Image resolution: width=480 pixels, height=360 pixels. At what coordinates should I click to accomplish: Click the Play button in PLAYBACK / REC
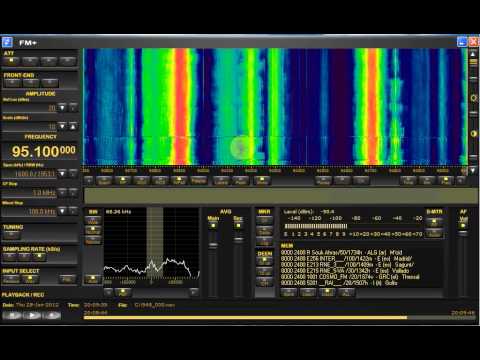32,315
